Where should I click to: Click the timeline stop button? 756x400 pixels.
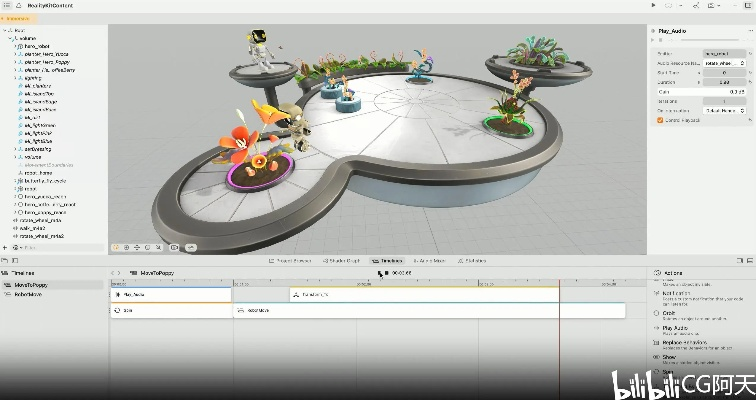coord(386,273)
